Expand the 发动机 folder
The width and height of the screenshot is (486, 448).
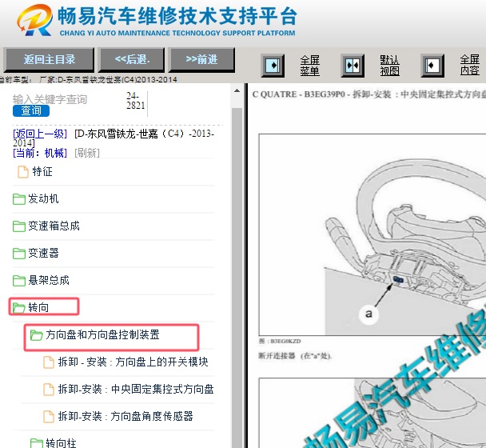pyautogui.click(x=43, y=198)
